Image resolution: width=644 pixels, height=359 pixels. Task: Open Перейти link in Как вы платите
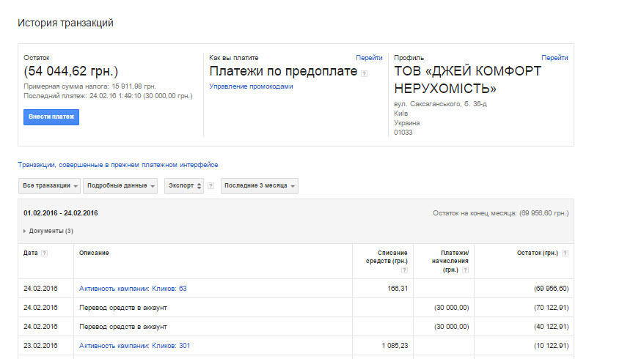tap(369, 58)
